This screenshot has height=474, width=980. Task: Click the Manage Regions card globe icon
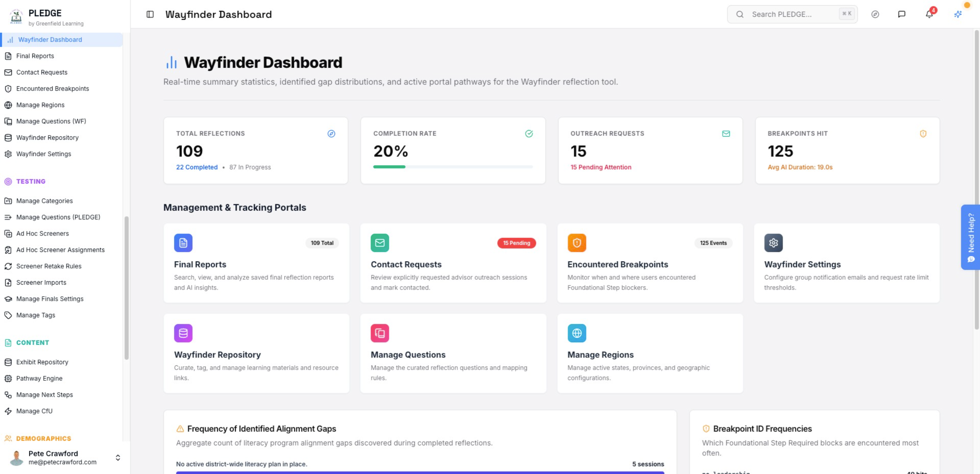click(577, 333)
